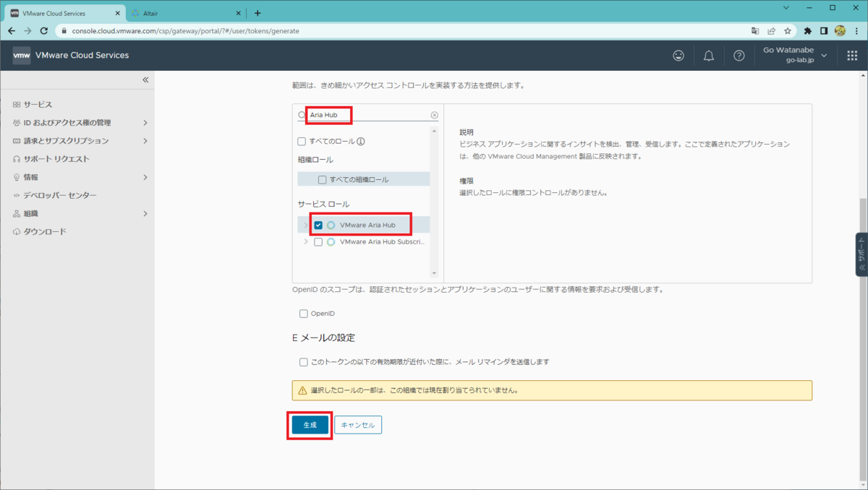Open a new browser tab
868x490 pixels.
(x=258, y=13)
